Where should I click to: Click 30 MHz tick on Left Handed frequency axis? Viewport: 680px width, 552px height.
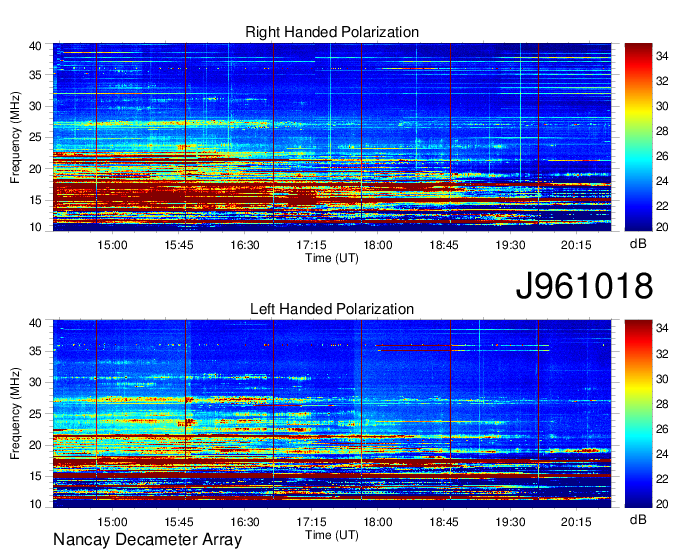36,382
